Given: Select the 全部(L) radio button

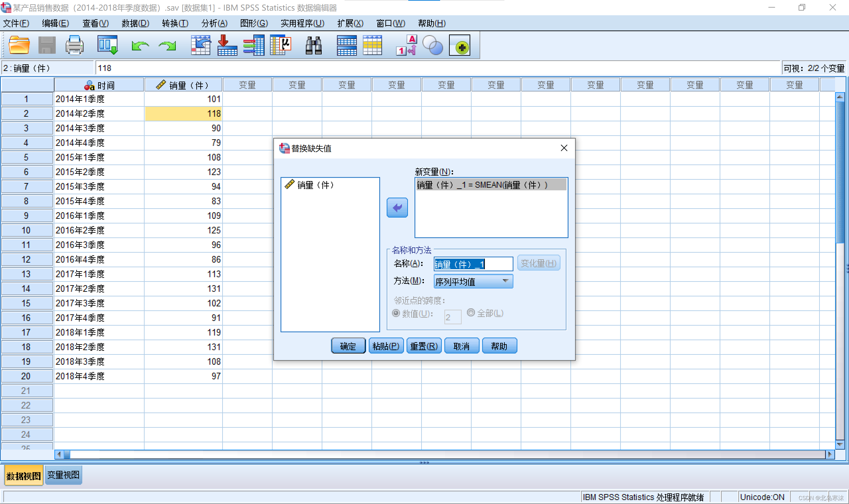Looking at the screenshot, I should pos(471,312).
